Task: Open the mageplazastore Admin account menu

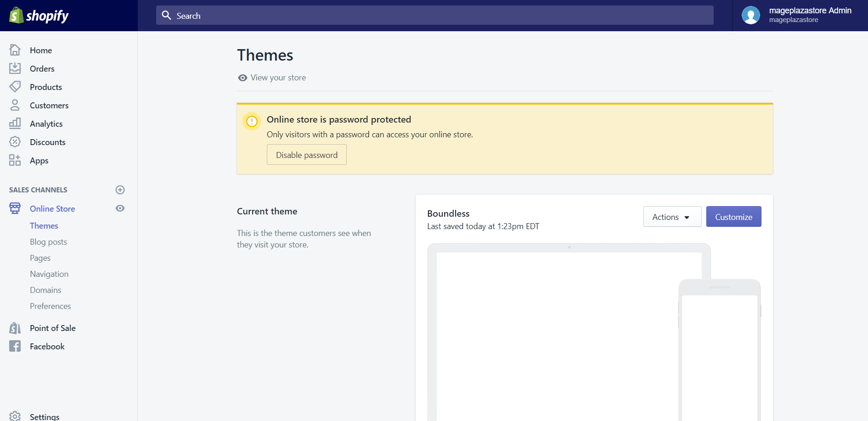Action: click(800, 15)
